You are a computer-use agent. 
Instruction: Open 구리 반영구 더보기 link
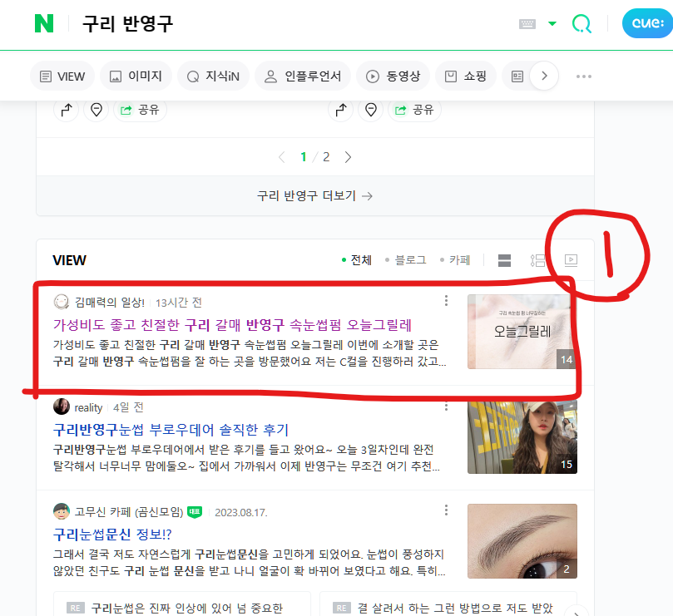coord(315,196)
